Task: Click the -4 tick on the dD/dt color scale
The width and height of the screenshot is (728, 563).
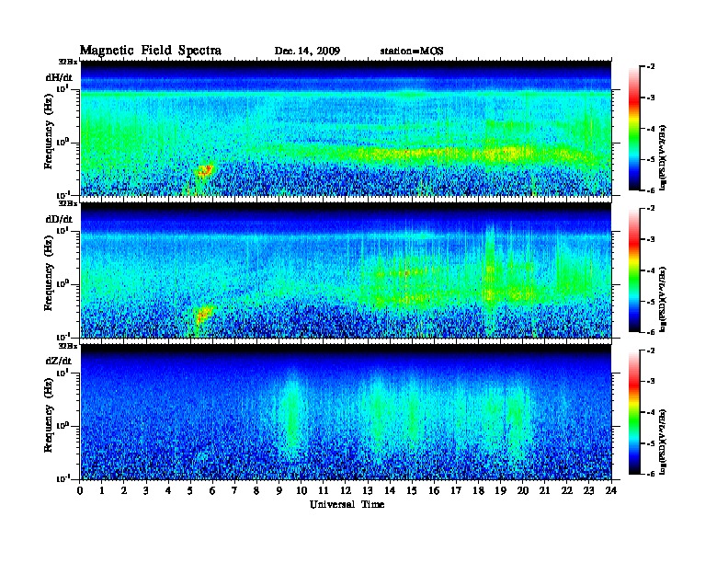Action: [x=651, y=270]
